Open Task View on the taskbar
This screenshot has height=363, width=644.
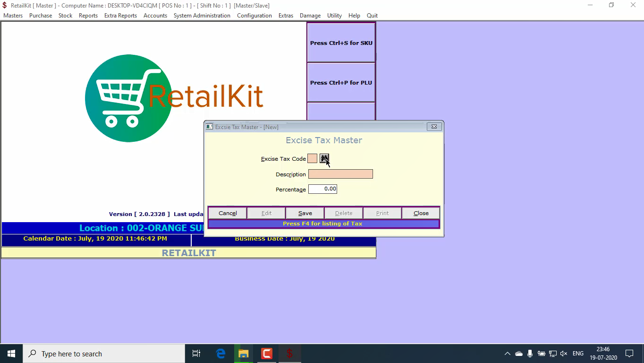[196, 354]
